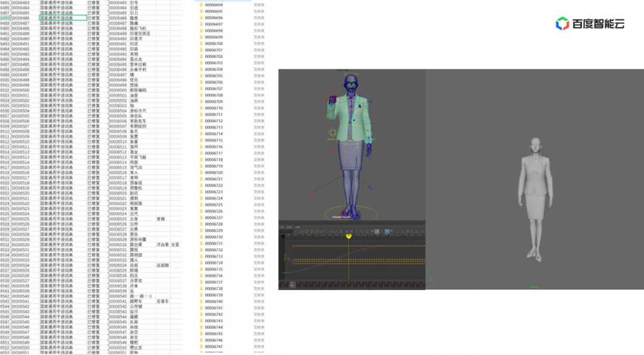
Task: Click cell 甘蓝 in spreadsheet
Action: [x=175, y=245]
